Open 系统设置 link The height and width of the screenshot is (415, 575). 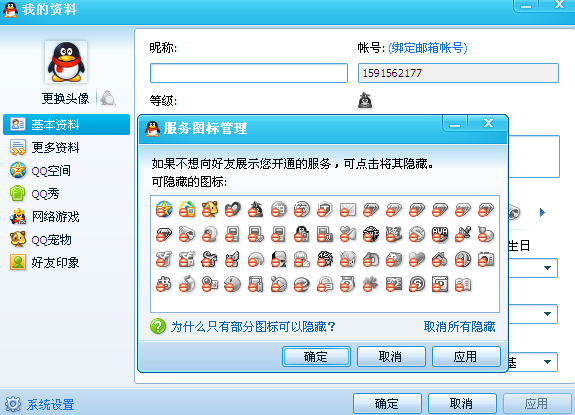51,405
